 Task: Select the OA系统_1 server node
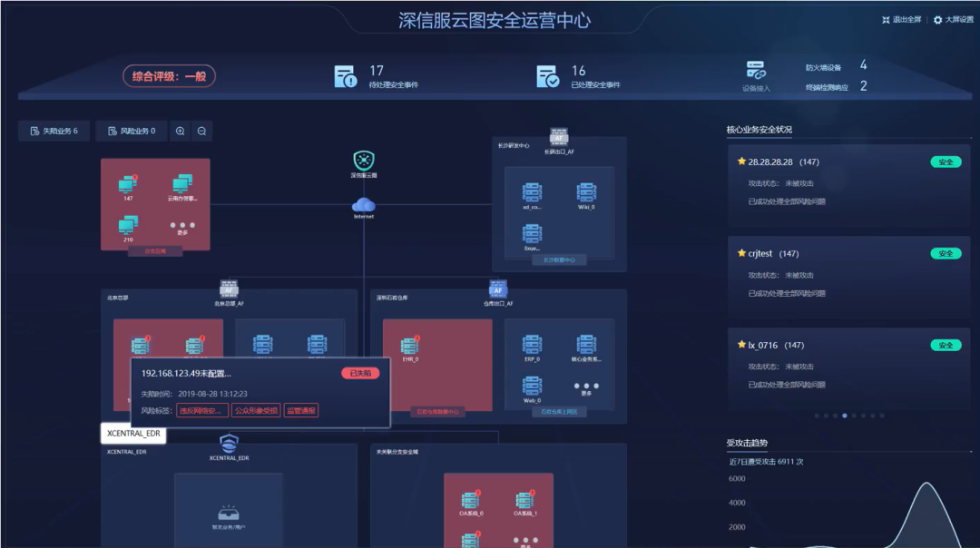[x=525, y=500]
